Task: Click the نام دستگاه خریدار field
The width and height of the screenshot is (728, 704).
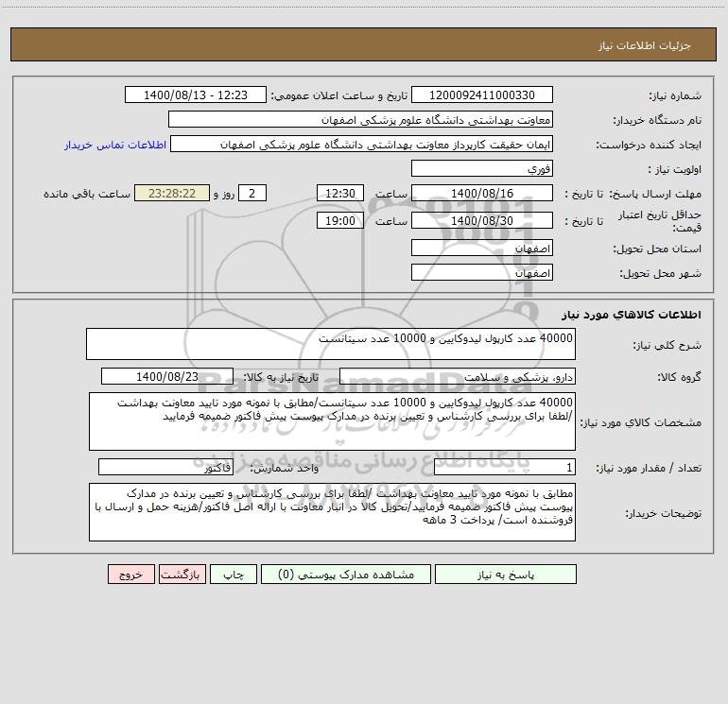Action: 360,119
